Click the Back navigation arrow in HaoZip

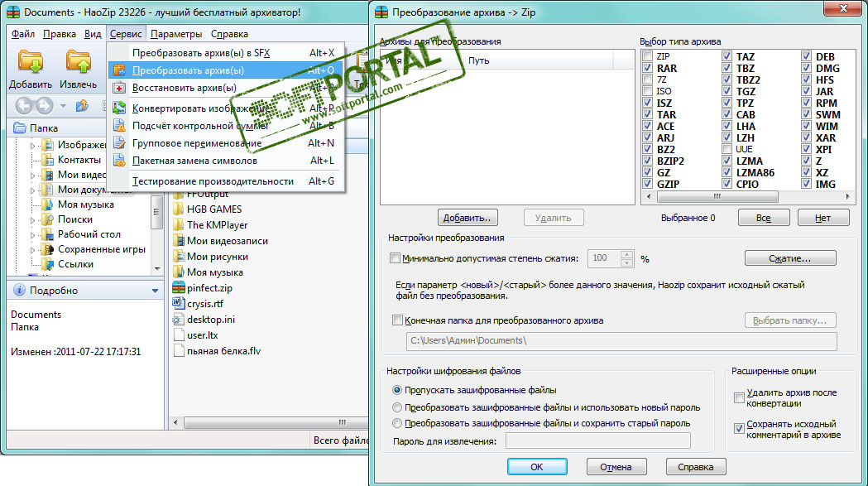point(24,105)
